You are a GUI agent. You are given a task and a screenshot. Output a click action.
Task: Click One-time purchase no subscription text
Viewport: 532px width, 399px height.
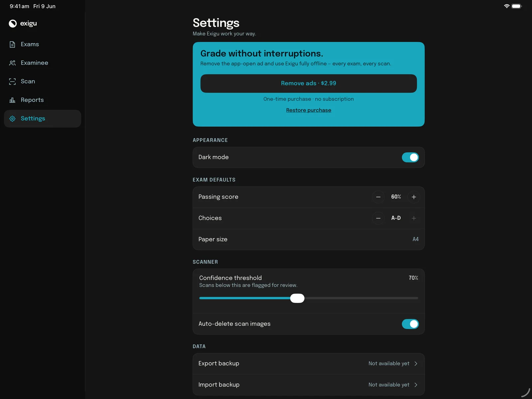[x=309, y=99]
